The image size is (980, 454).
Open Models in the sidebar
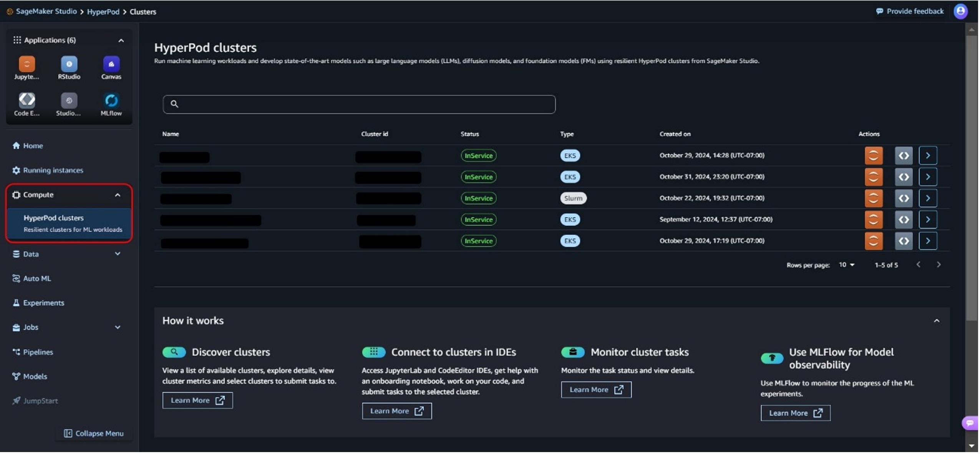30,377
